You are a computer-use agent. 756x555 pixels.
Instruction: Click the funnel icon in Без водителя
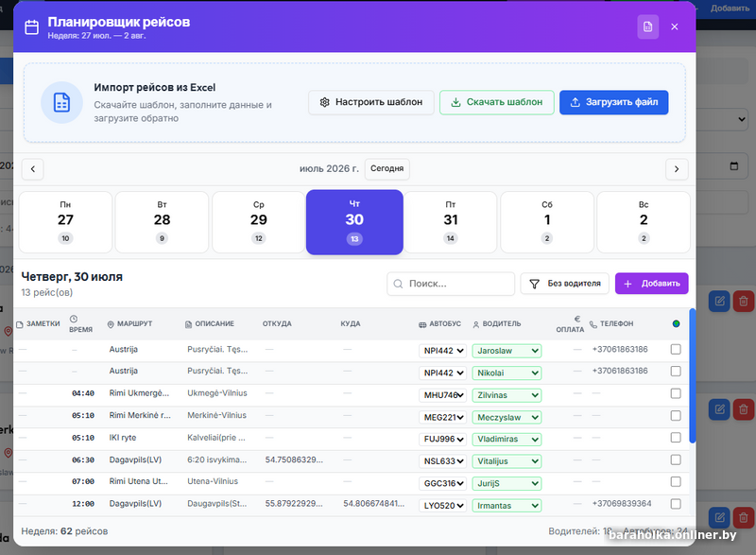[x=534, y=284]
